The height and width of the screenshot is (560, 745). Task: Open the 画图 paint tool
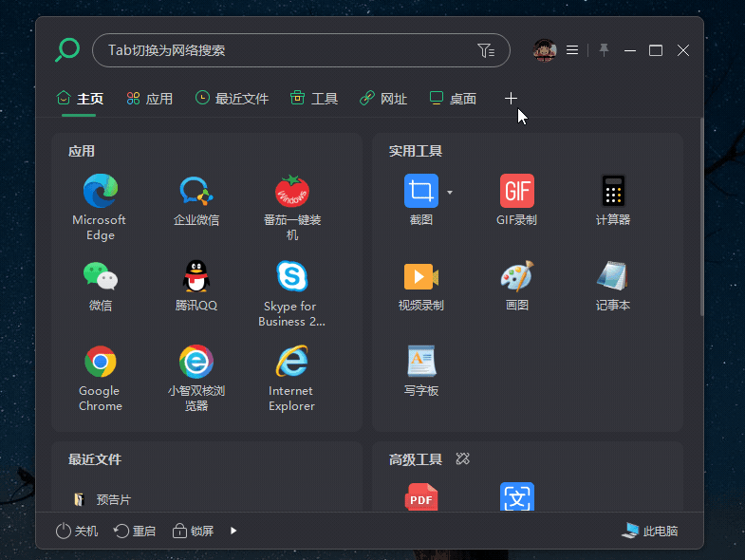coord(517,275)
